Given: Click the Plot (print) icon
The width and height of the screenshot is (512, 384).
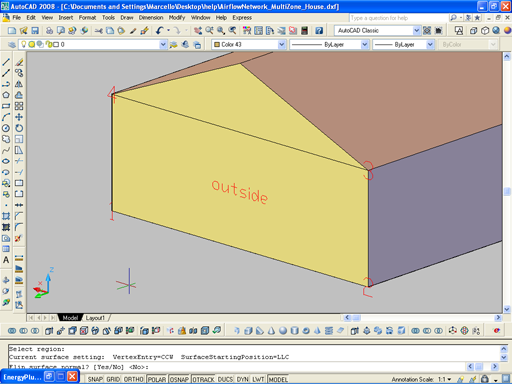Looking at the screenshot, I should click(49, 31).
